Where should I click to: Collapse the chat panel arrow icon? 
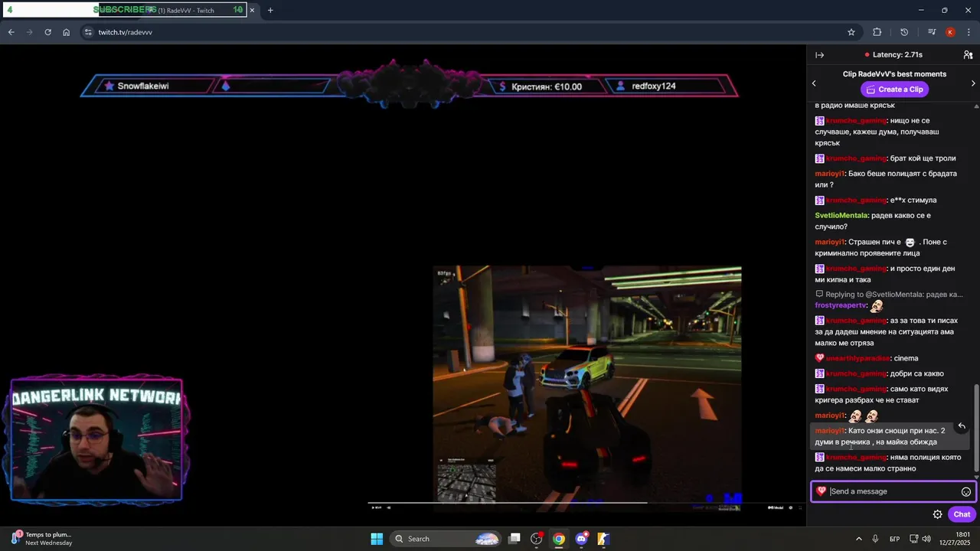click(819, 55)
